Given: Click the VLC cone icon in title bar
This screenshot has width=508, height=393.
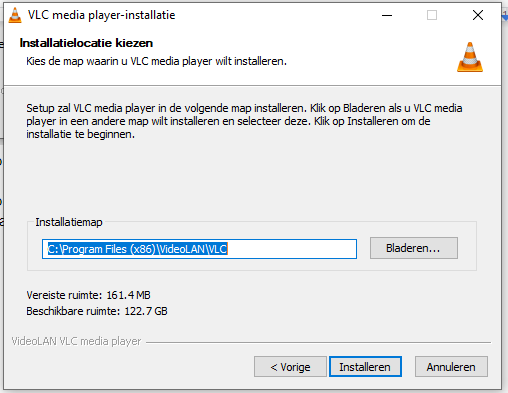Looking at the screenshot, I should coord(15,15).
